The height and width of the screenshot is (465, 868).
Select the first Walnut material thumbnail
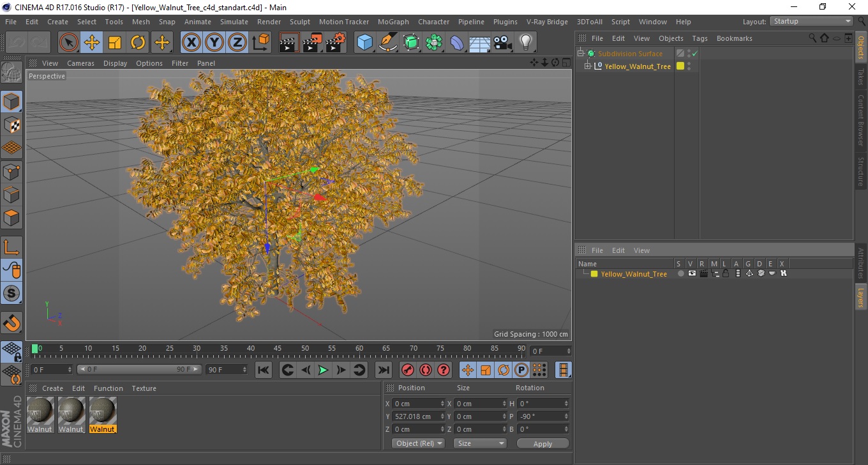coord(40,415)
